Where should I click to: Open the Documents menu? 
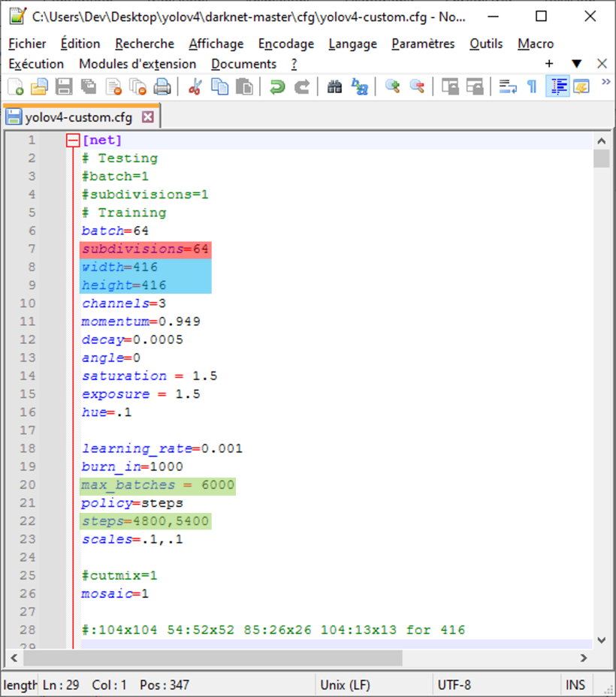pyautogui.click(x=243, y=64)
